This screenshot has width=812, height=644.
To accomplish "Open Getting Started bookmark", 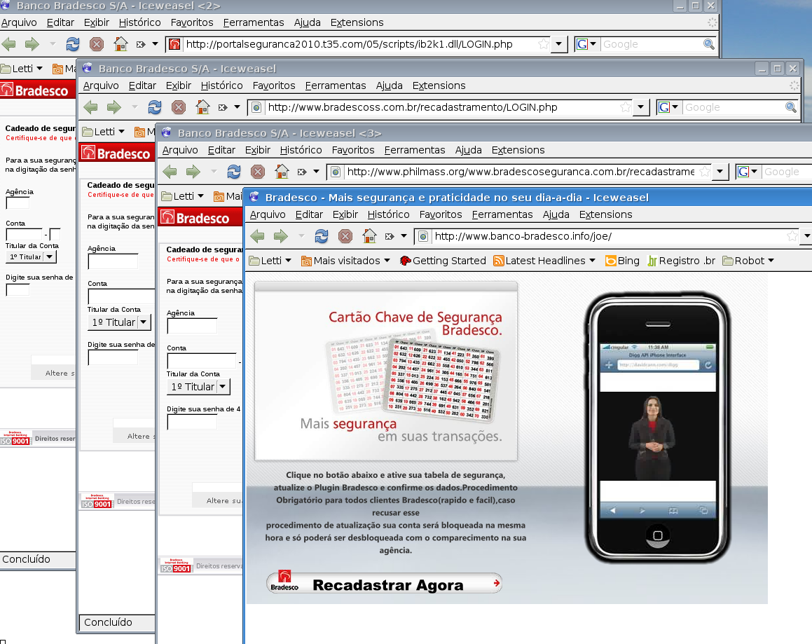I will coord(443,261).
